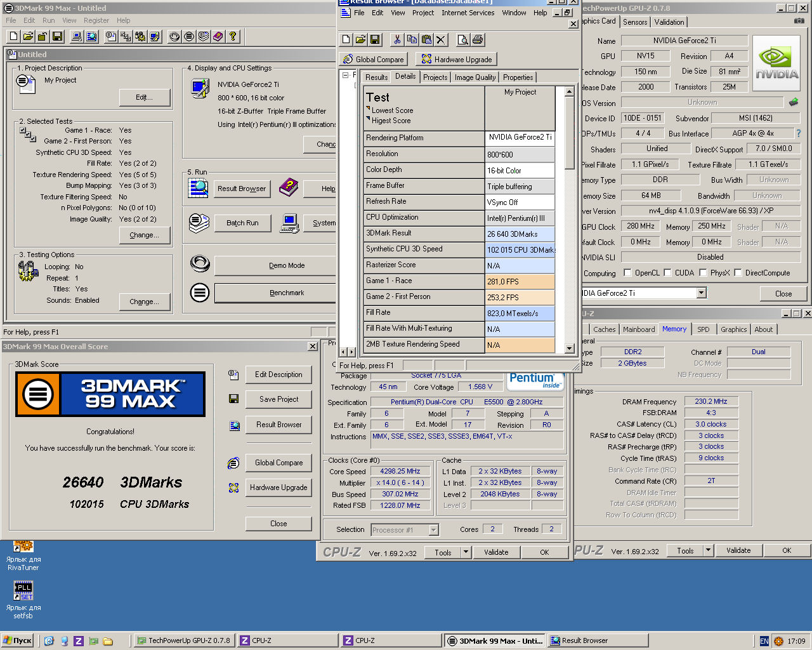Open Run menu in 3DMark 99 Max

(49, 20)
